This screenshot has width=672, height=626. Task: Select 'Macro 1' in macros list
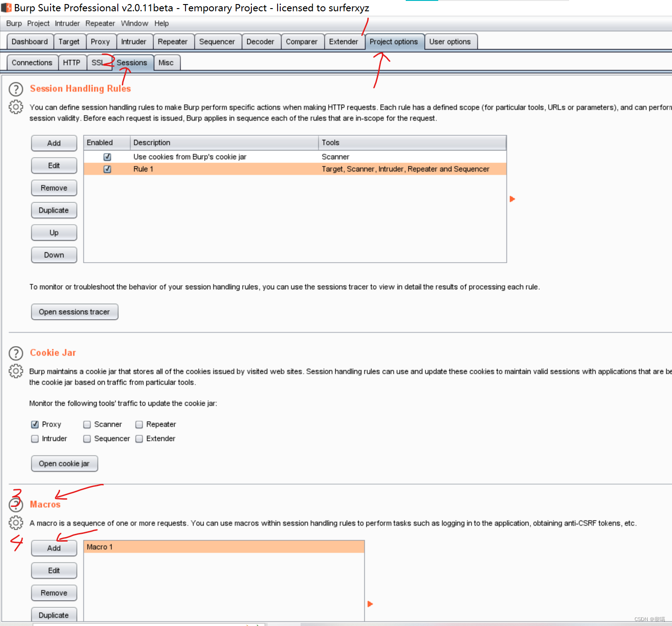point(224,547)
